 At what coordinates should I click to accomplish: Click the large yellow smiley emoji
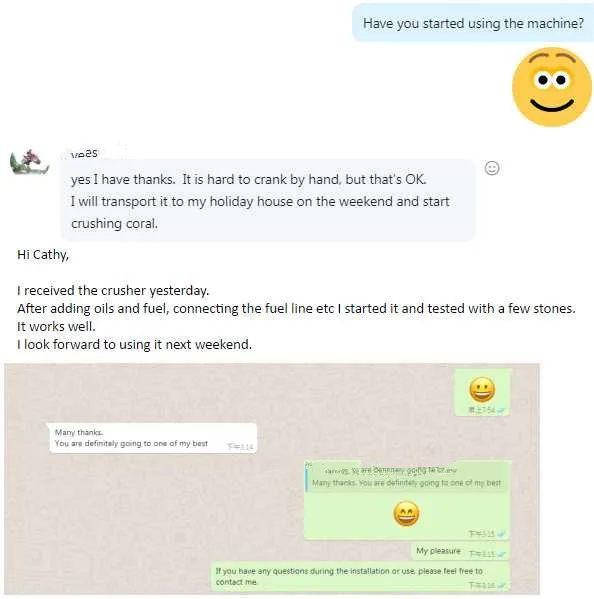(552, 87)
